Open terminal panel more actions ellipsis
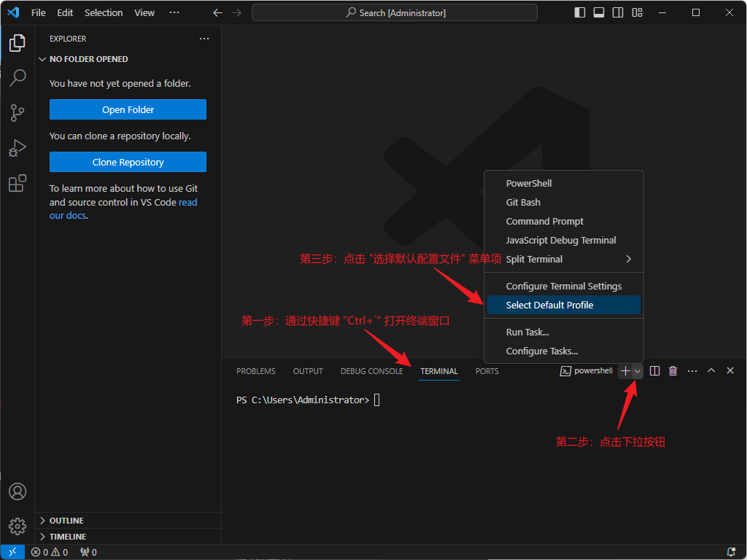This screenshot has width=747, height=560. (692, 371)
